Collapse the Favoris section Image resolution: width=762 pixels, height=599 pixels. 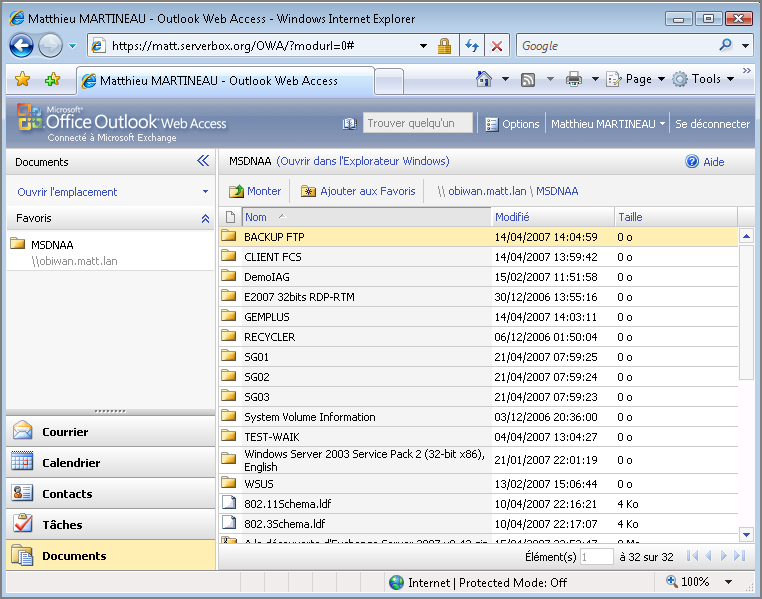point(205,218)
